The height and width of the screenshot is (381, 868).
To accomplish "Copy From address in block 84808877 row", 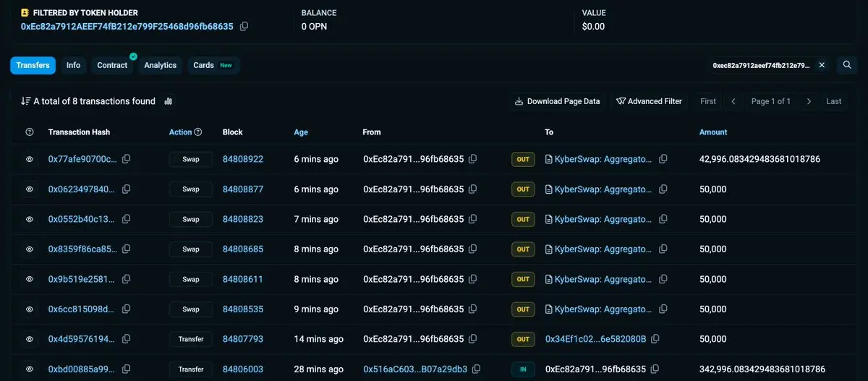I will [473, 189].
